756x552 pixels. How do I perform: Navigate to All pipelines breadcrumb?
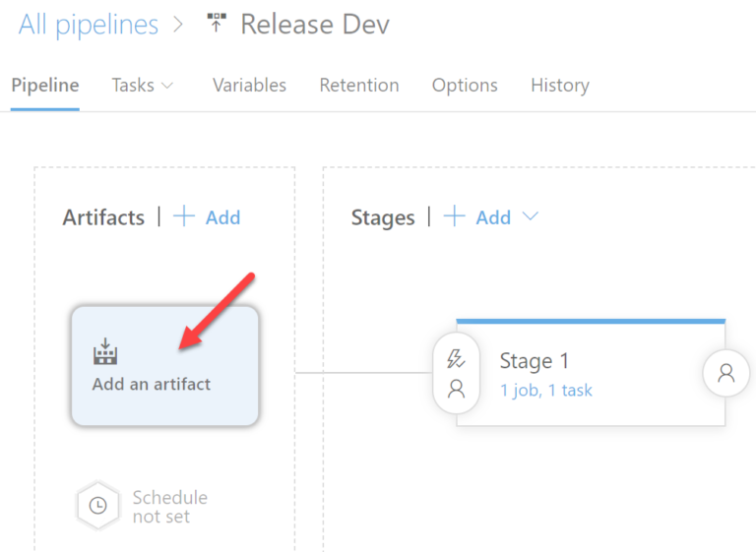pyautogui.click(x=89, y=25)
